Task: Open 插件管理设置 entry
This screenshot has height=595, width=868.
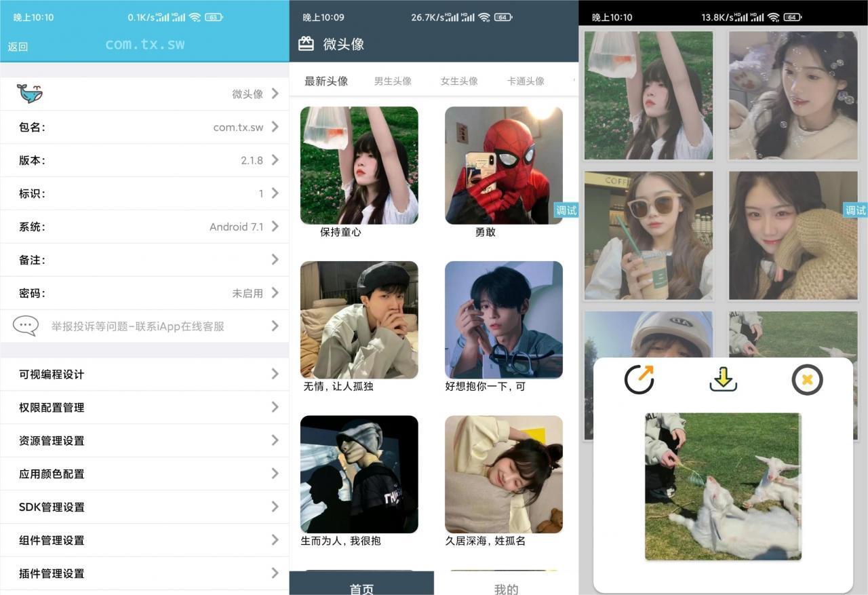Action: 144,573
